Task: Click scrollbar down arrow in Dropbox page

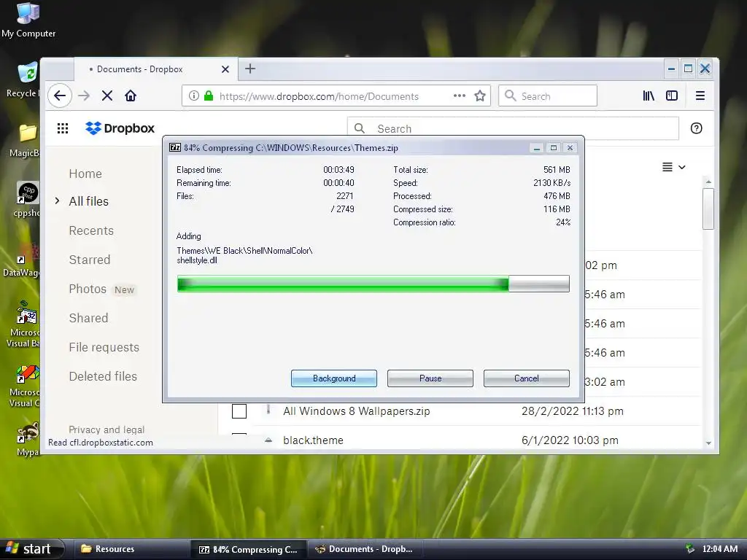Action: [708, 443]
